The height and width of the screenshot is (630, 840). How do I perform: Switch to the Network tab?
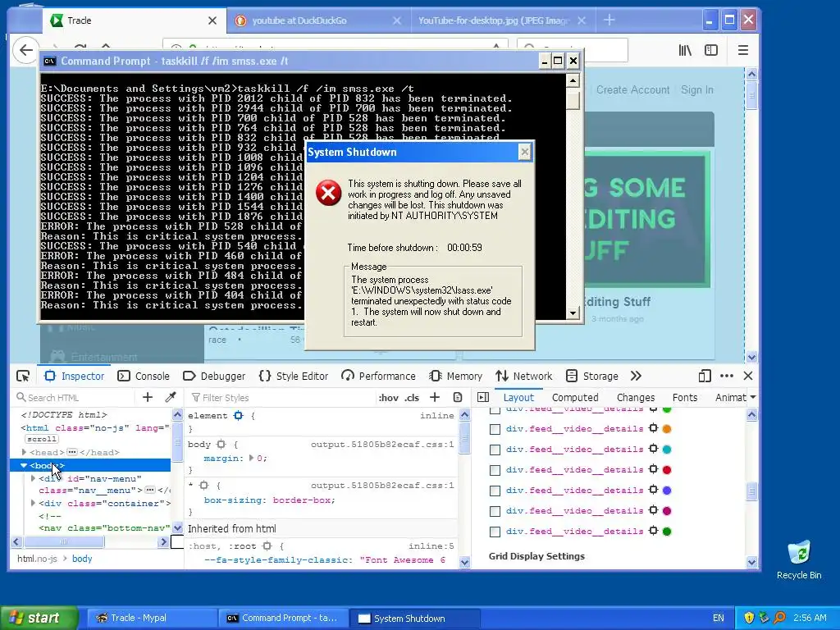524,376
